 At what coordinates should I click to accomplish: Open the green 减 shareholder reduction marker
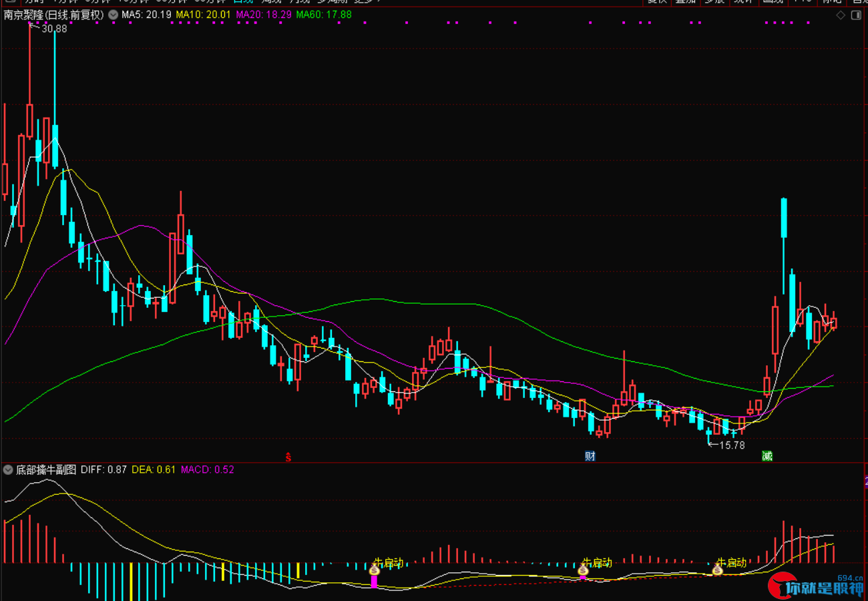[x=767, y=456]
